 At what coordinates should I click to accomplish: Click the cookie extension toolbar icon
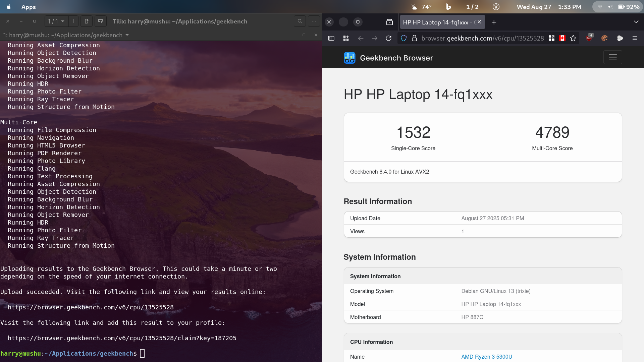(604, 38)
